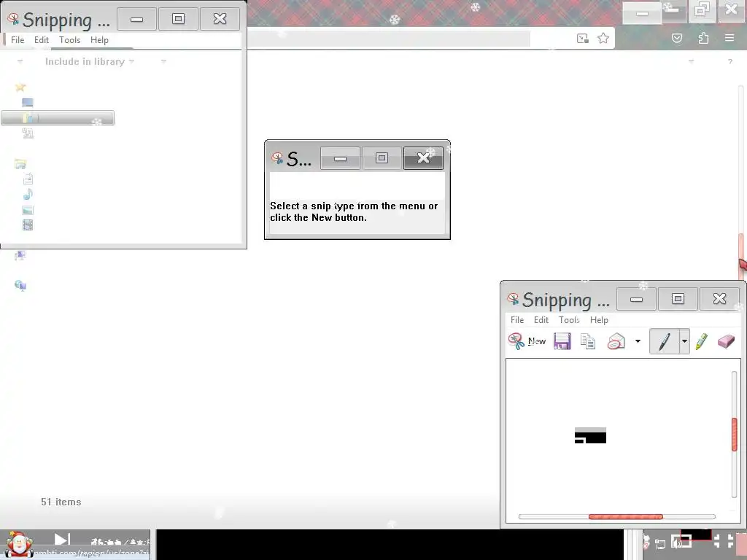The height and width of the screenshot is (560, 747).
Task: Open the view options dropdown arrow near help
Action: click(x=692, y=61)
